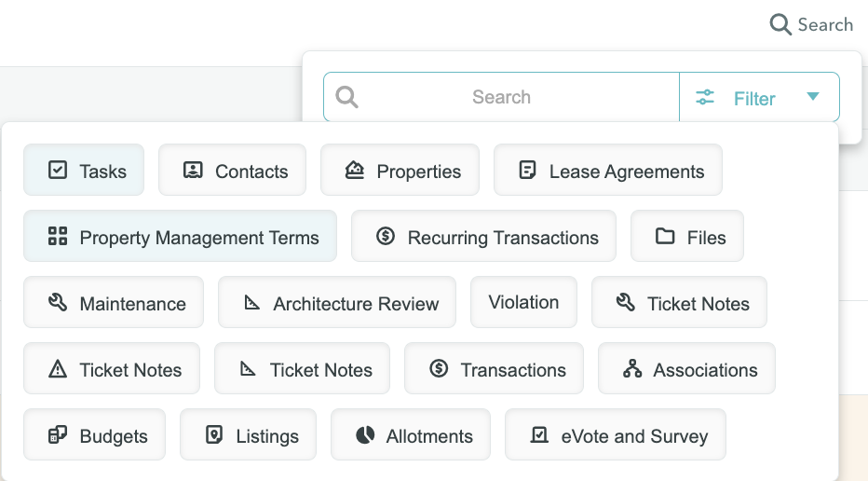This screenshot has height=481, width=868.
Task: Click the Contacts person icon
Action: (193, 171)
